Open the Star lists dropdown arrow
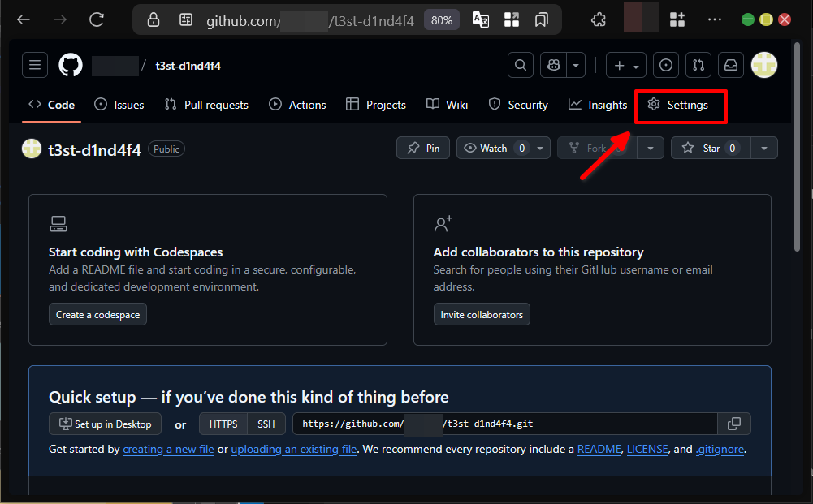This screenshot has height=504, width=813. pyautogui.click(x=764, y=148)
